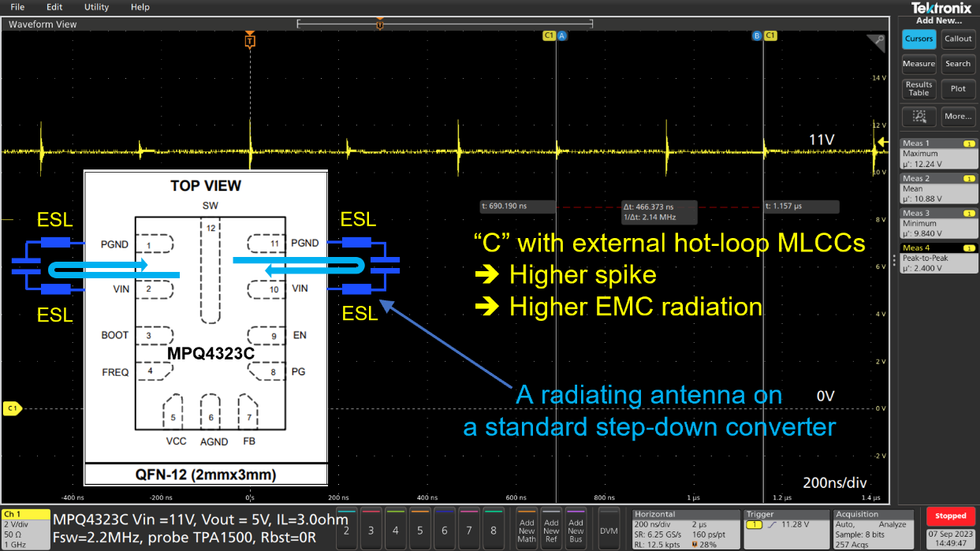Turn on channel 5
Image resolution: width=980 pixels, height=551 pixels.
pyautogui.click(x=419, y=530)
